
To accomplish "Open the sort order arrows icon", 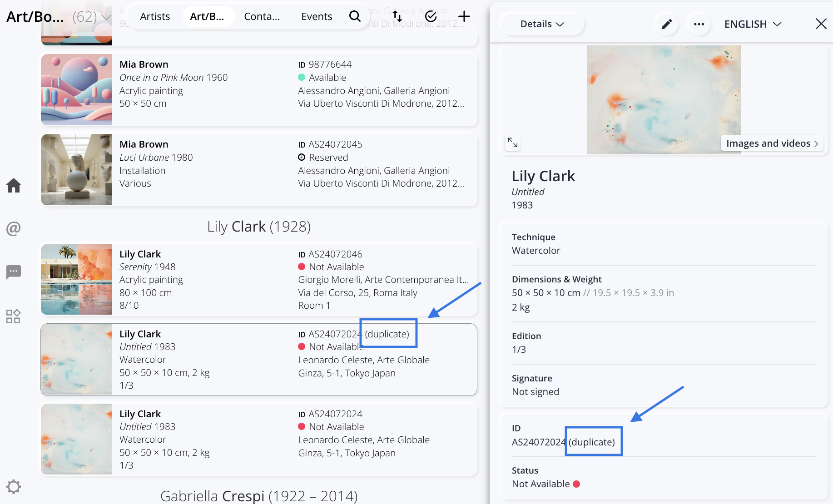I will [397, 16].
